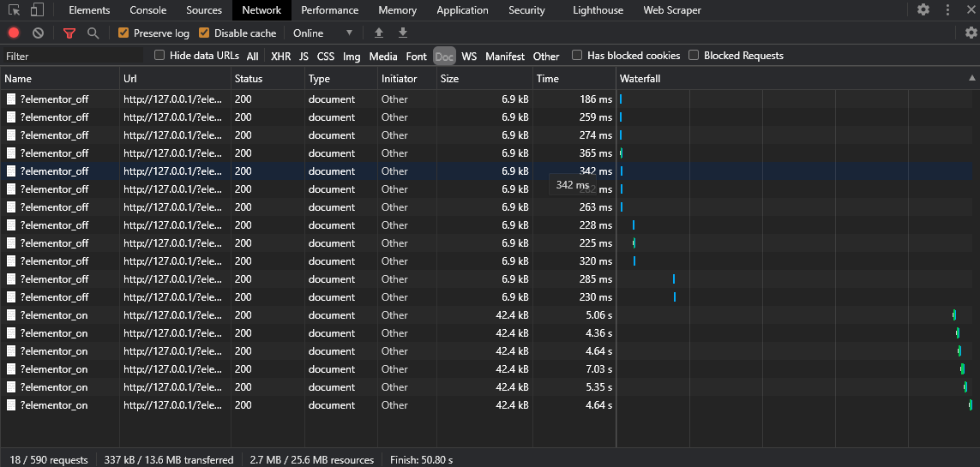Switch to the Console tab
Screen dimensions: 980x467
tap(148, 10)
